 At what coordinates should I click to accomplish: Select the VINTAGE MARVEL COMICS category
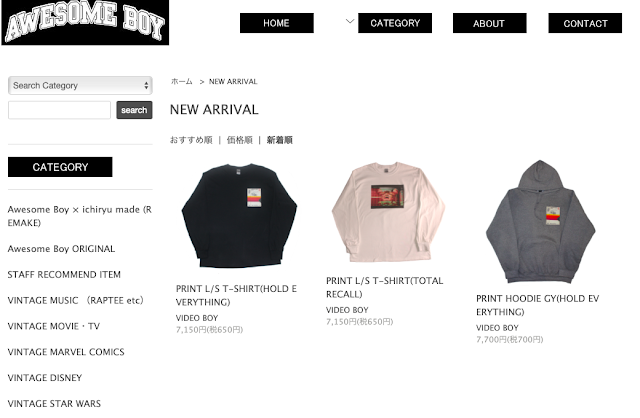coord(66,352)
